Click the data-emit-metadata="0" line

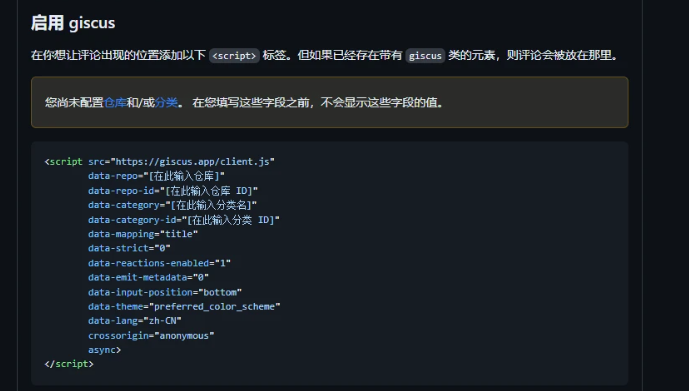click(148, 278)
